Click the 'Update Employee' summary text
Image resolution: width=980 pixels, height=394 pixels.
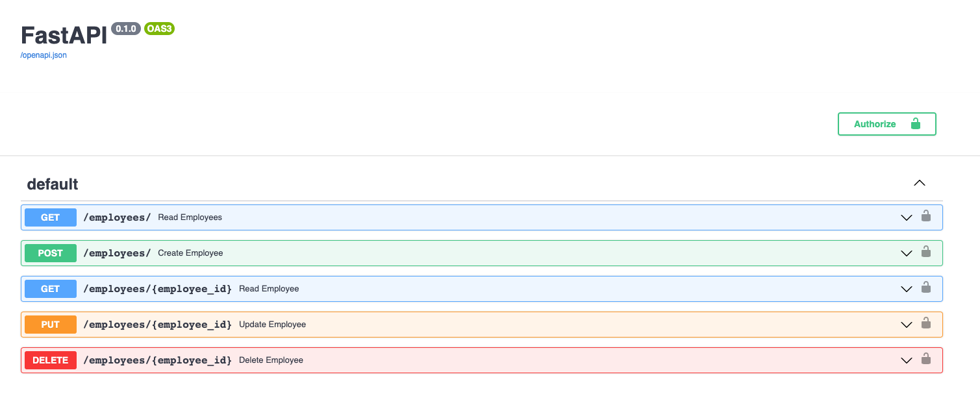coord(272,325)
